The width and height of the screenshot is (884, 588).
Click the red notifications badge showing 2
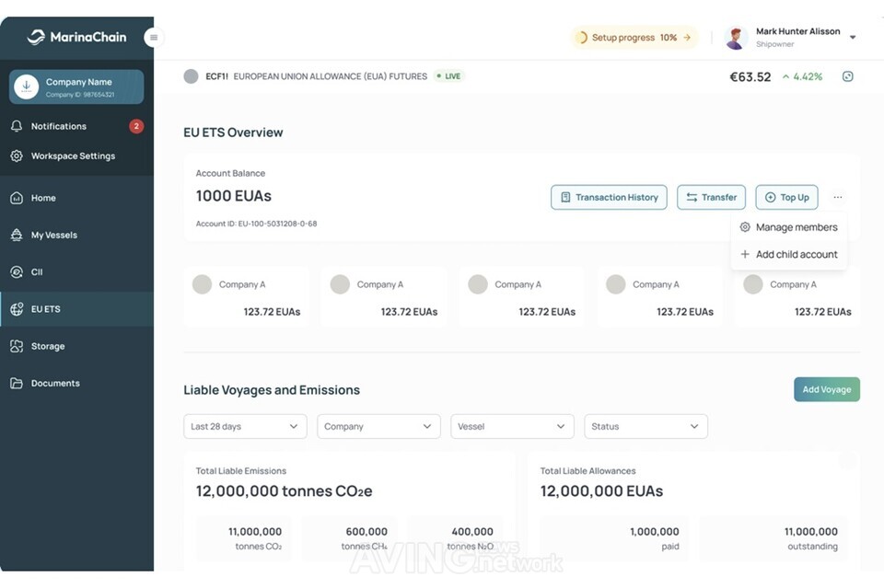[136, 126]
